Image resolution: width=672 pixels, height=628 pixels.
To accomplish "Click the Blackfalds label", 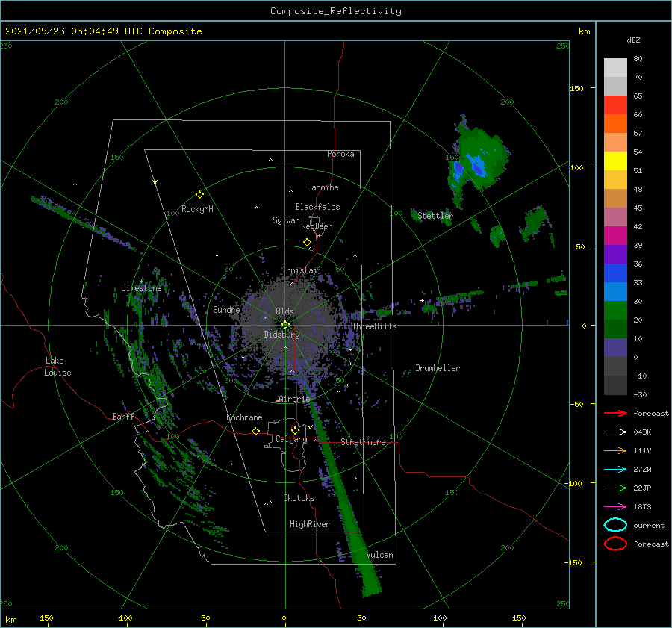I will pos(317,207).
